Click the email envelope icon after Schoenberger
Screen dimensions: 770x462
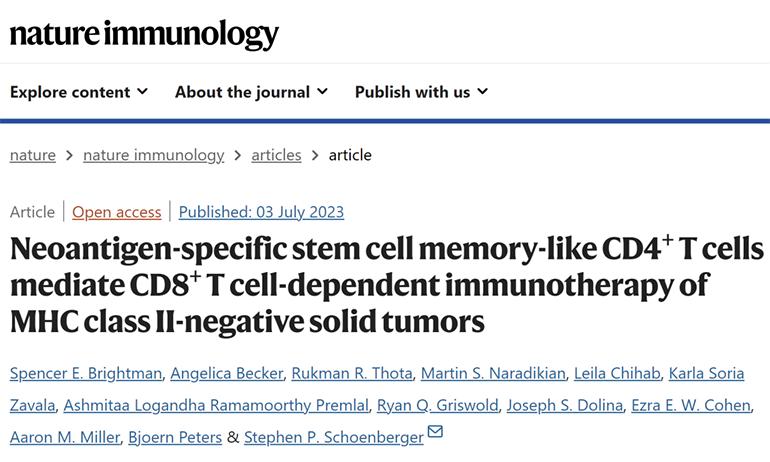coord(435,433)
